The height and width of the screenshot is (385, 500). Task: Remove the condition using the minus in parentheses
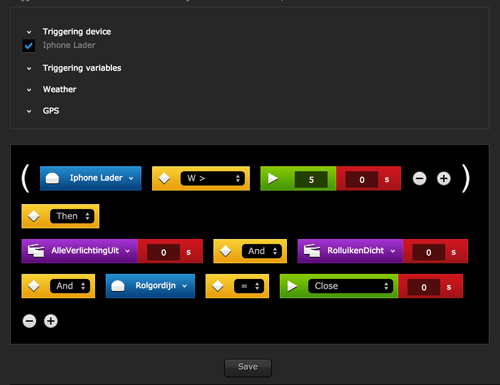pyautogui.click(x=419, y=178)
